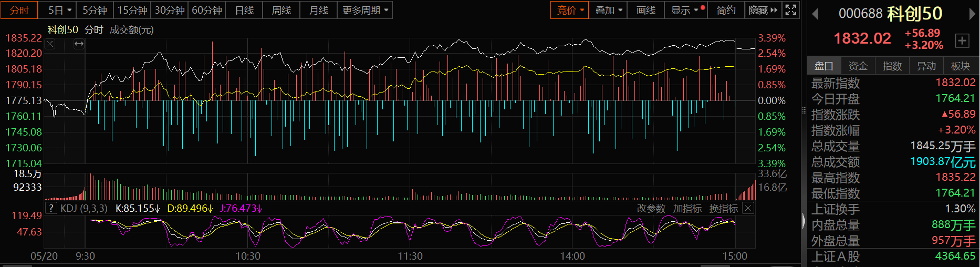
Task: Click the 上证A股 value 4364.65
Action: pyautogui.click(x=955, y=256)
